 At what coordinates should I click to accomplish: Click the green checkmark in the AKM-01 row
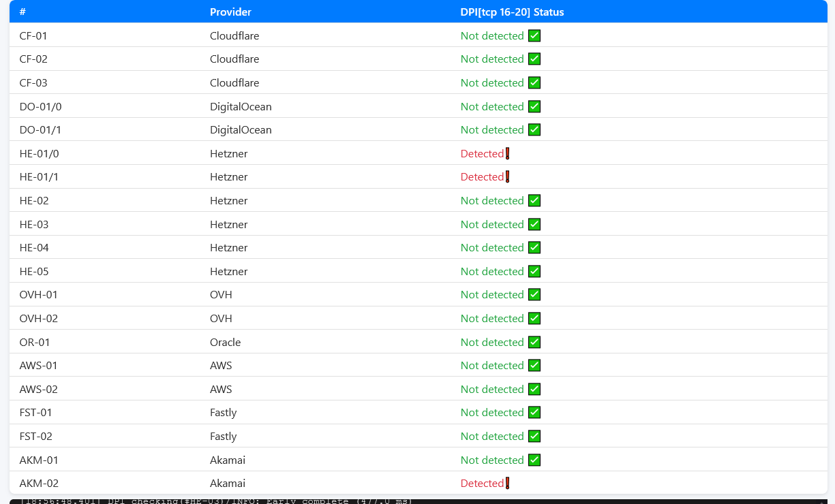point(534,460)
